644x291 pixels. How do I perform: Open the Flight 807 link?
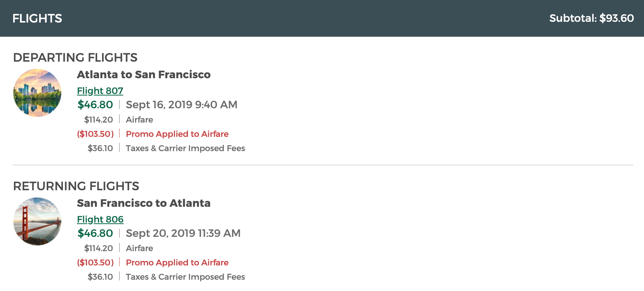(100, 91)
